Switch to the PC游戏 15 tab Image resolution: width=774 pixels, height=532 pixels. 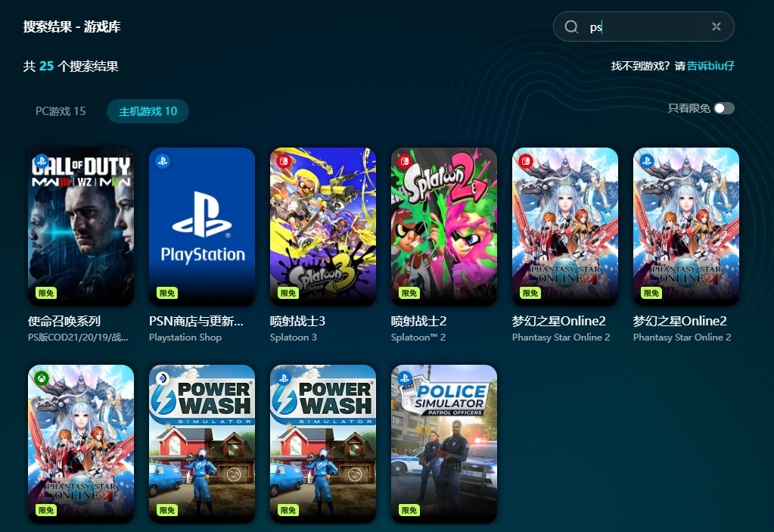point(61,111)
